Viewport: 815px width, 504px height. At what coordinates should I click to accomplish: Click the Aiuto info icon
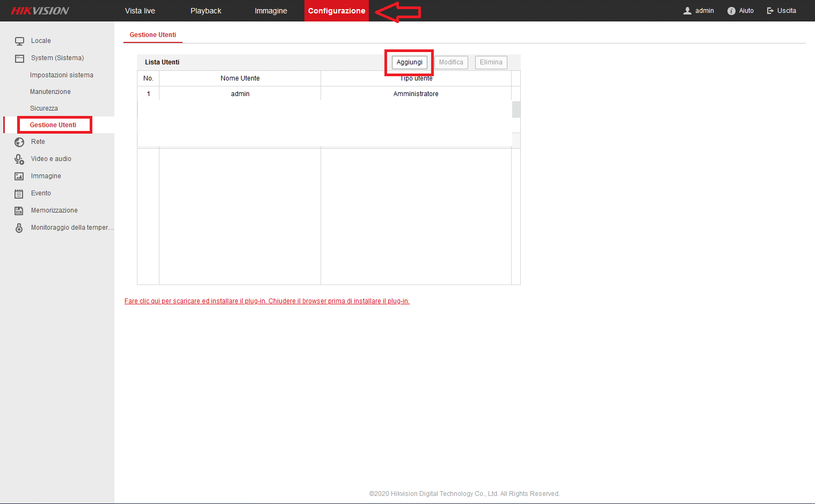point(731,11)
